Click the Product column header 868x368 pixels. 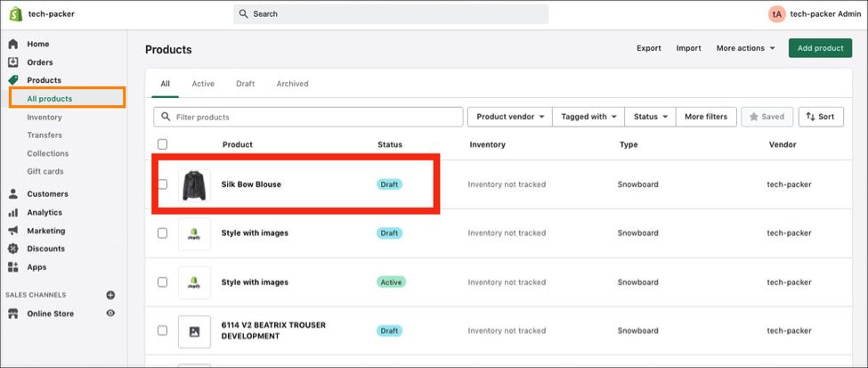click(238, 144)
